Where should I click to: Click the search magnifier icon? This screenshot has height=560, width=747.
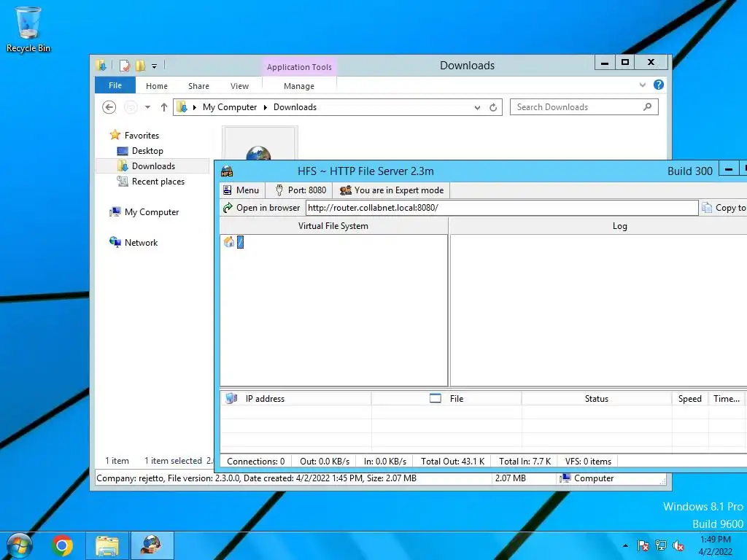pos(647,106)
